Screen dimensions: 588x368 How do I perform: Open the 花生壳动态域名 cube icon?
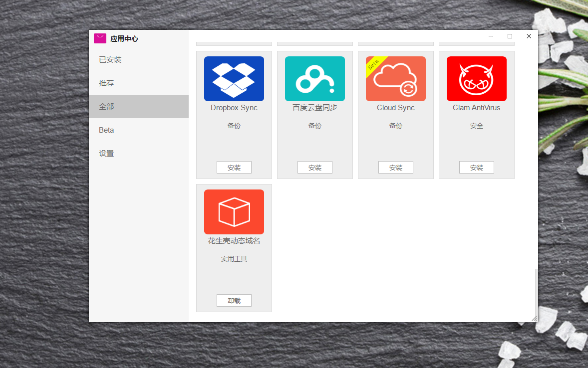click(x=234, y=212)
